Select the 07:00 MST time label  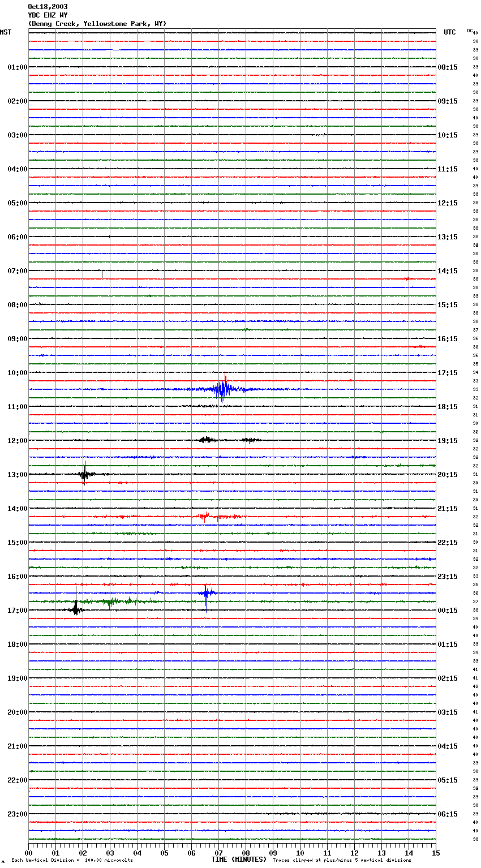(x=18, y=271)
